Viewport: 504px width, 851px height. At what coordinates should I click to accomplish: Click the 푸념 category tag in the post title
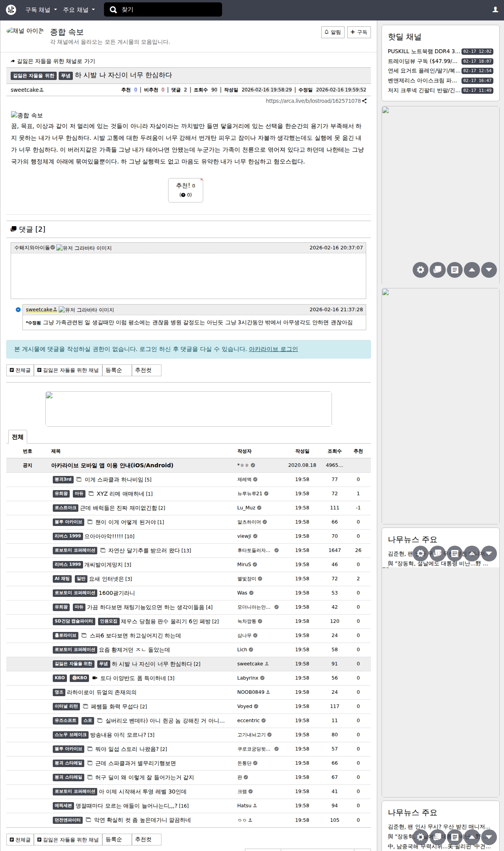click(66, 76)
